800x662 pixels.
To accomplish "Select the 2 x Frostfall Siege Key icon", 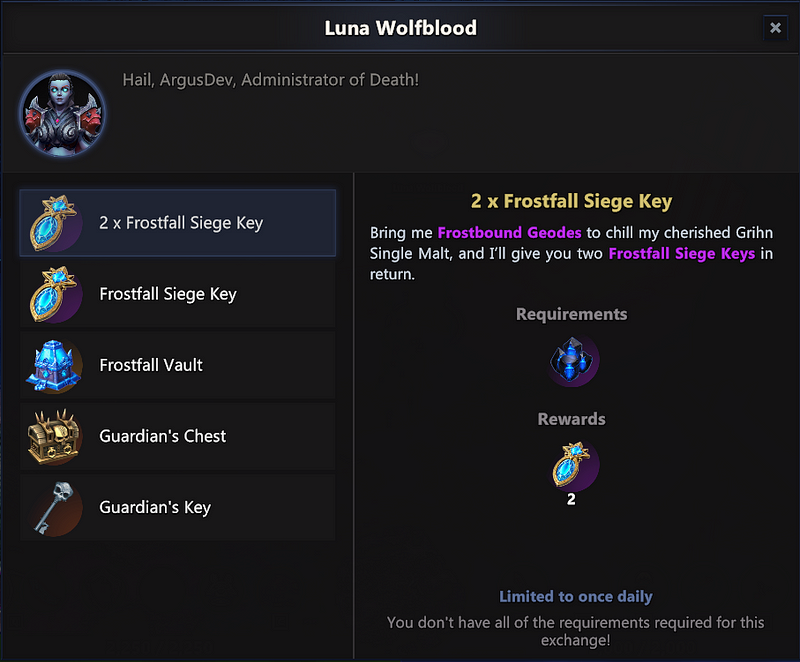I will point(54,223).
